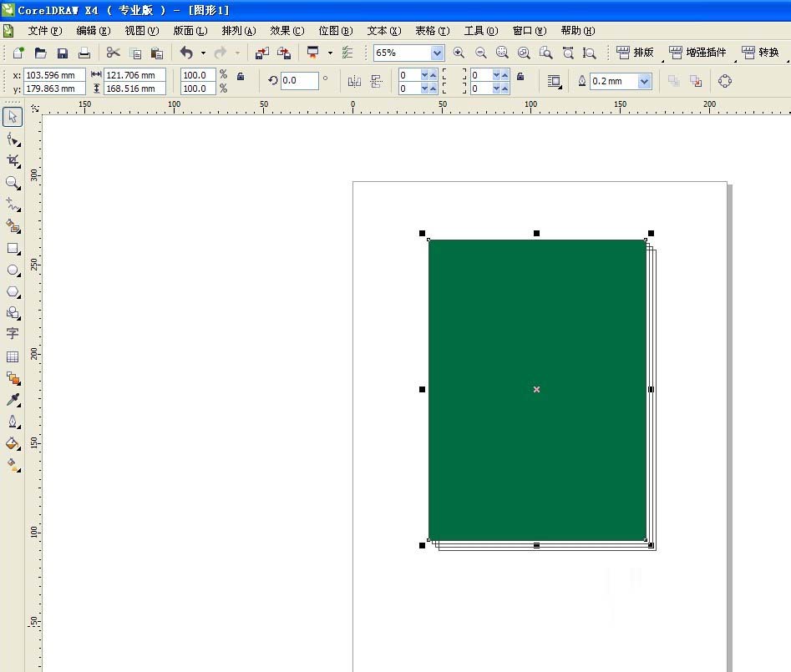The image size is (791, 672).
Task: Convert the rectangle to curves
Action: [725, 81]
